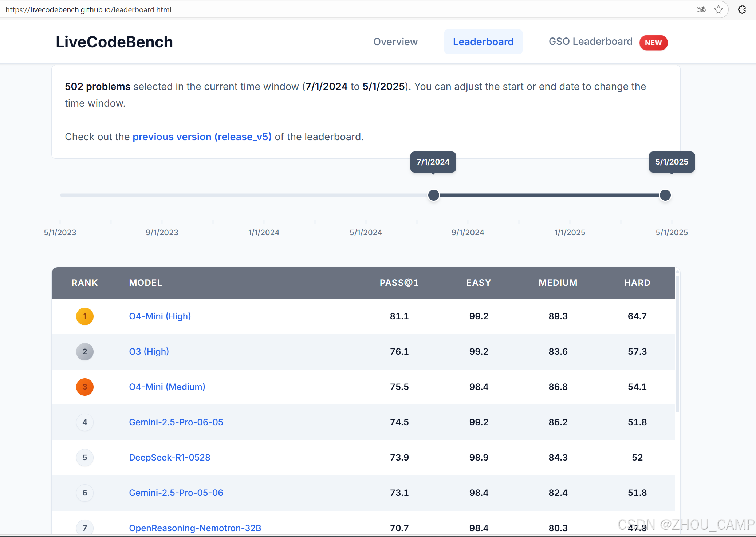Image resolution: width=756 pixels, height=537 pixels.
Task: Click the rank 6 badge
Action: (x=85, y=493)
